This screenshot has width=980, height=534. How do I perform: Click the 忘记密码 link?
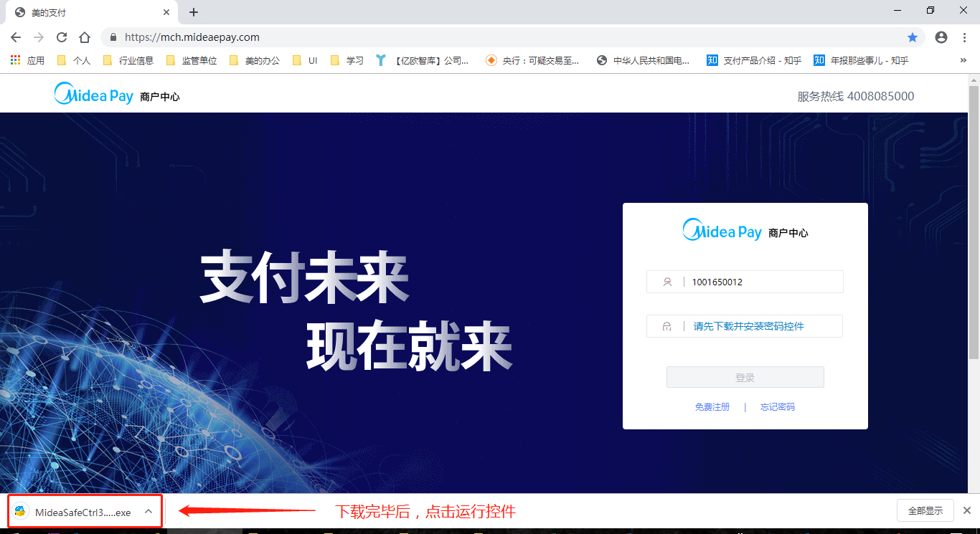(x=778, y=407)
